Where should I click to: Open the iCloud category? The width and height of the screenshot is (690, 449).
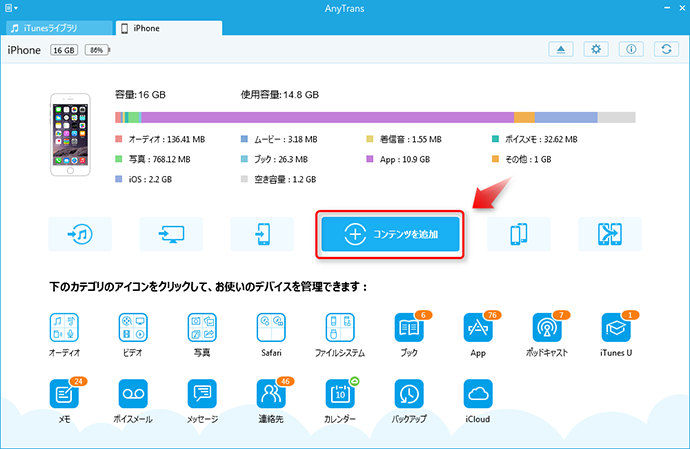tap(478, 394)
